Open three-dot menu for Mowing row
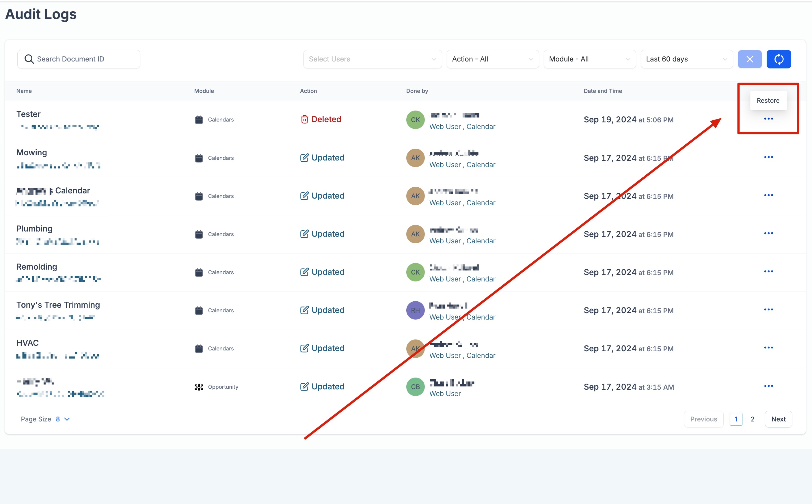 point(768,157)
